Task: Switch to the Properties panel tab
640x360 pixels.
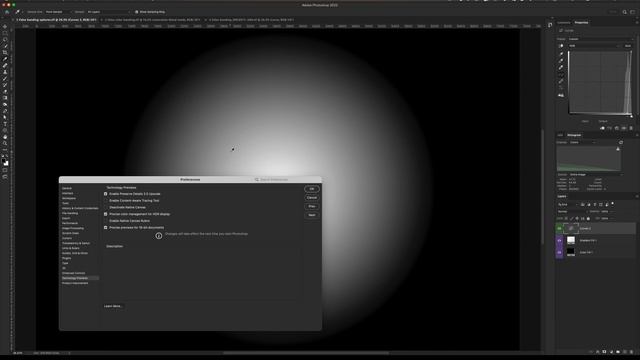Action: tap(582, 22)
